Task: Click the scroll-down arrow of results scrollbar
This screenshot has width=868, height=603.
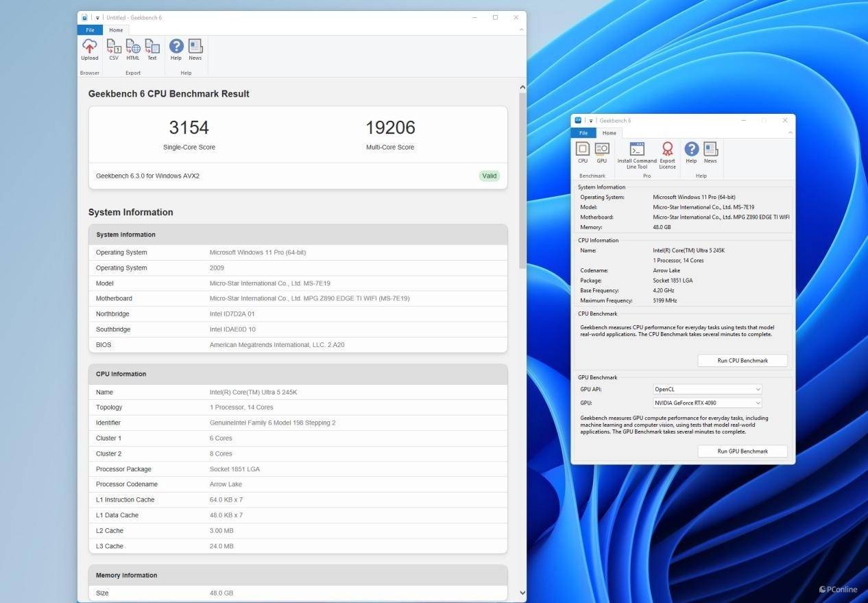Action: [x=522, y=593]
